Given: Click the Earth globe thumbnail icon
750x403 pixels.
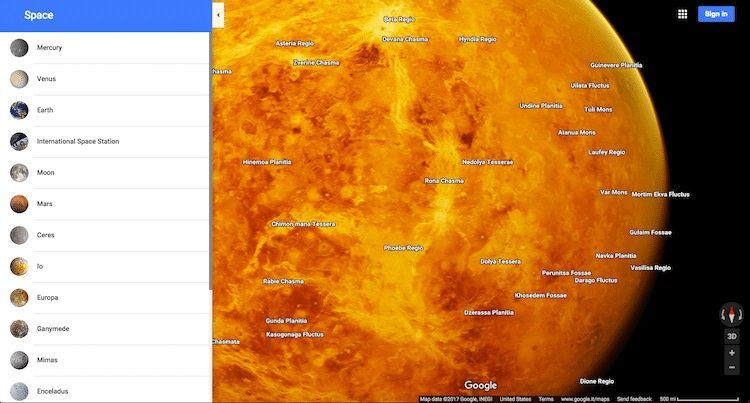Looking at the screenshot, I should pos(19,110).
